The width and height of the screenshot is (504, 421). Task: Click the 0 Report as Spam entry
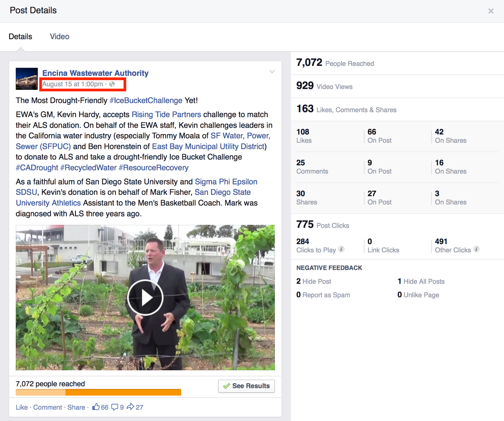tap(323, 295)
